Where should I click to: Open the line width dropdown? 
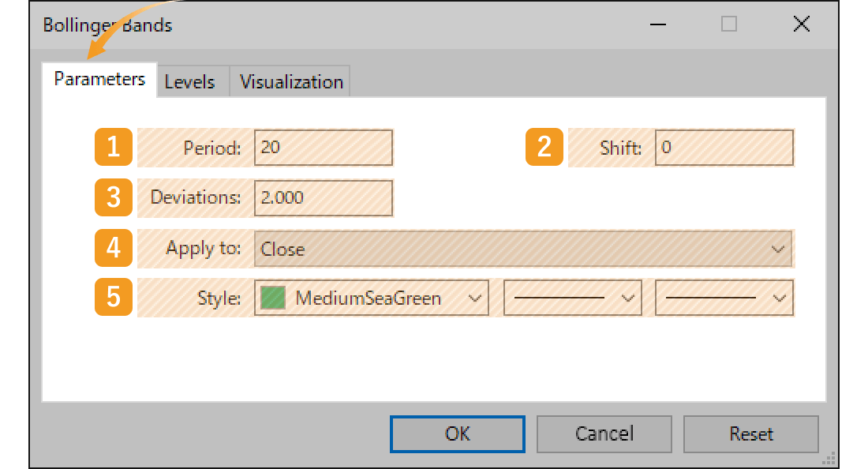(724, 298)
